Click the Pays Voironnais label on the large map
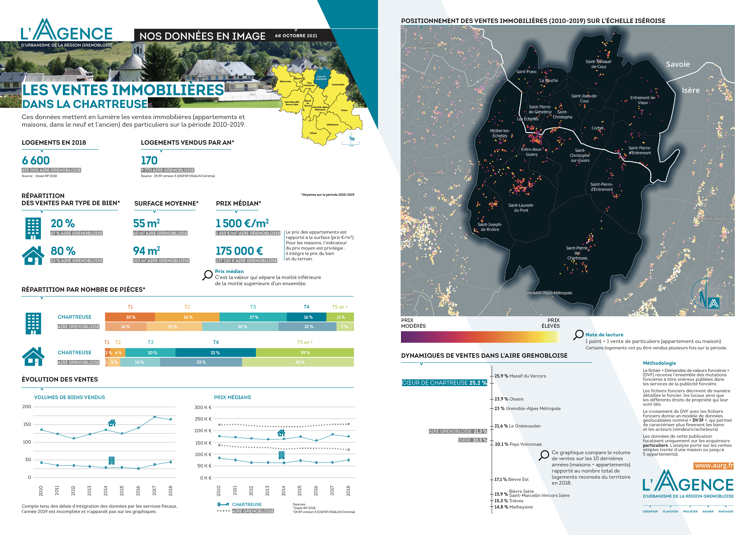Image resolution: width=756 pixels, height=535 pixels. pos(432,173)
